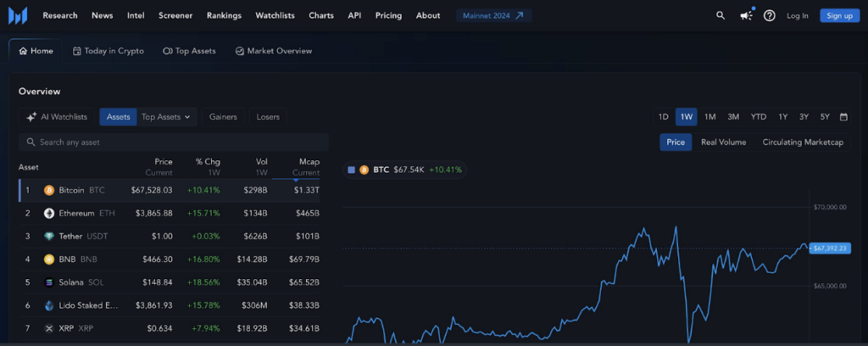Click the Ethereum coin icon in row 2
Image resolution: width=868 pixels, height=346 pixels.
(x=49, y=213)
